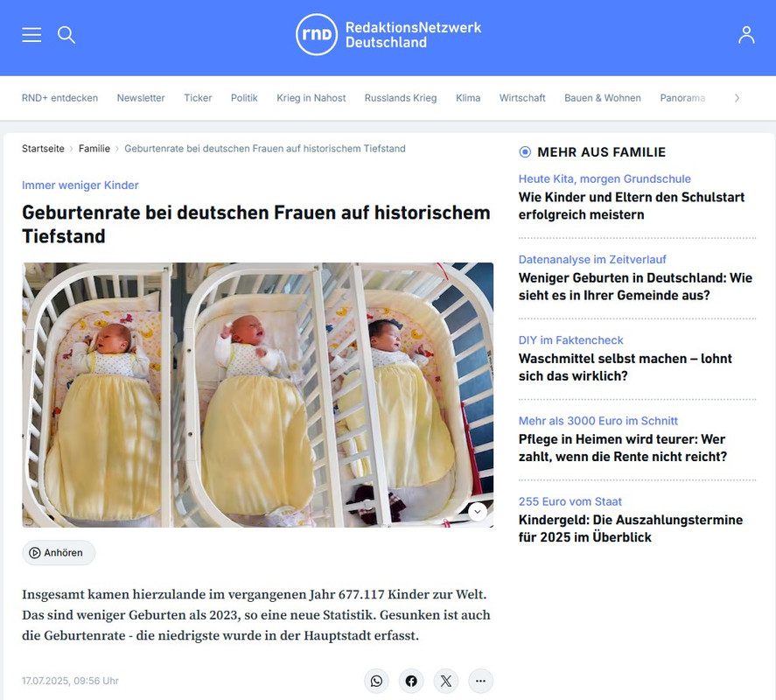This screenshot has height=700, width=776.
Task: Open RND+ entdecken menu item
Action: point(59,98)
